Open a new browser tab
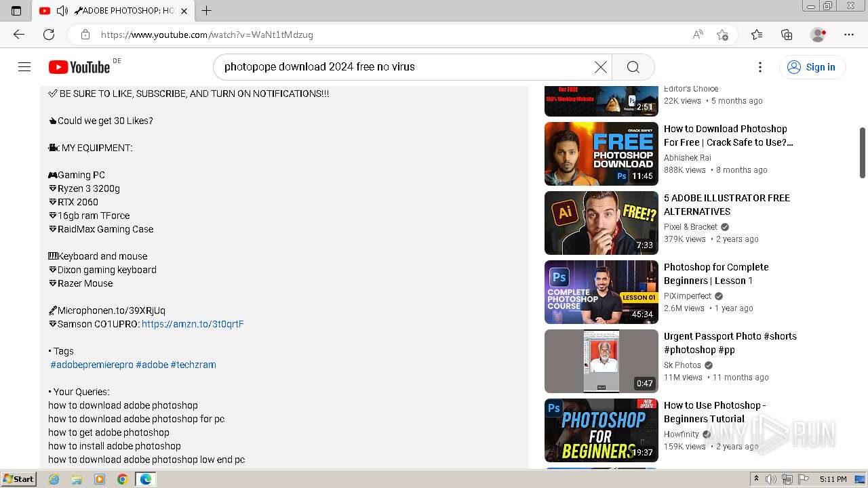This screenshot has width=868, height=488. (x=207, y=10)
